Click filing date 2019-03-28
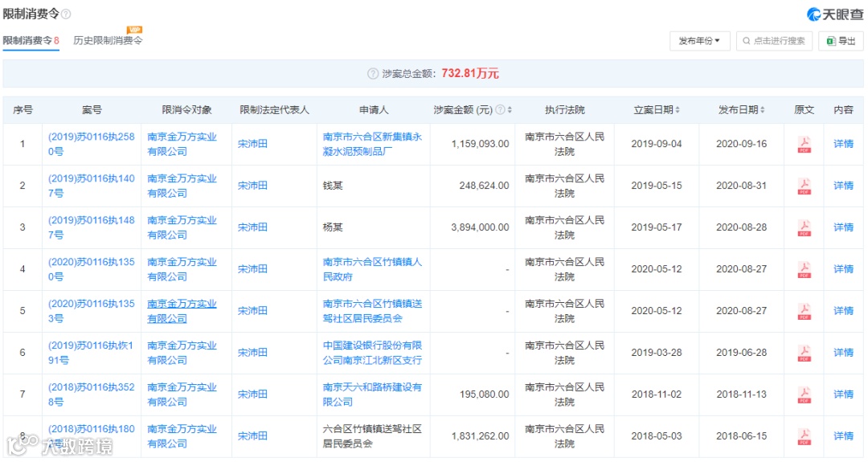Viewport: 868px width, 462px height. (657, 353)
